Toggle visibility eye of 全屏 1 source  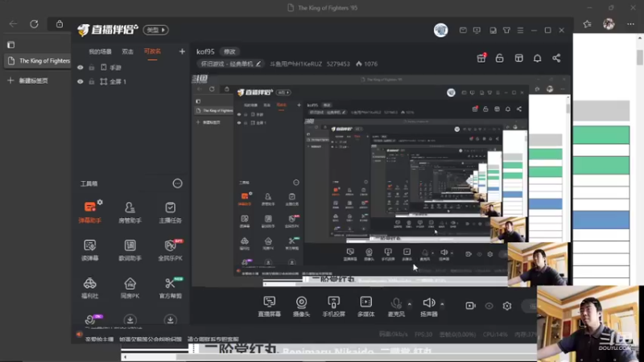tap(80, 82)
